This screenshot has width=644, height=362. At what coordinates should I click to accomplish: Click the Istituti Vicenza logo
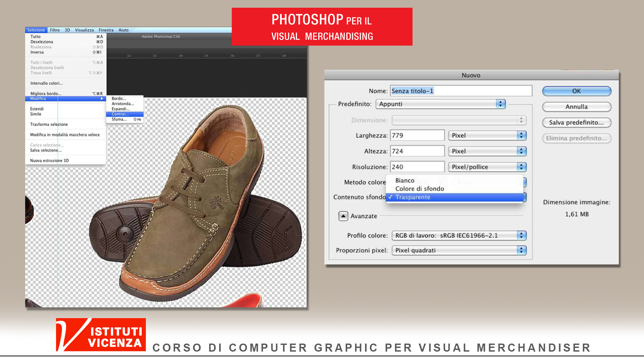pos(101,335)
